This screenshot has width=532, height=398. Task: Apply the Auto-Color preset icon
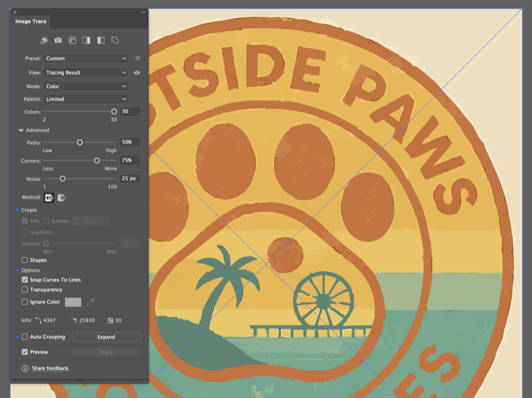point(44,40)
